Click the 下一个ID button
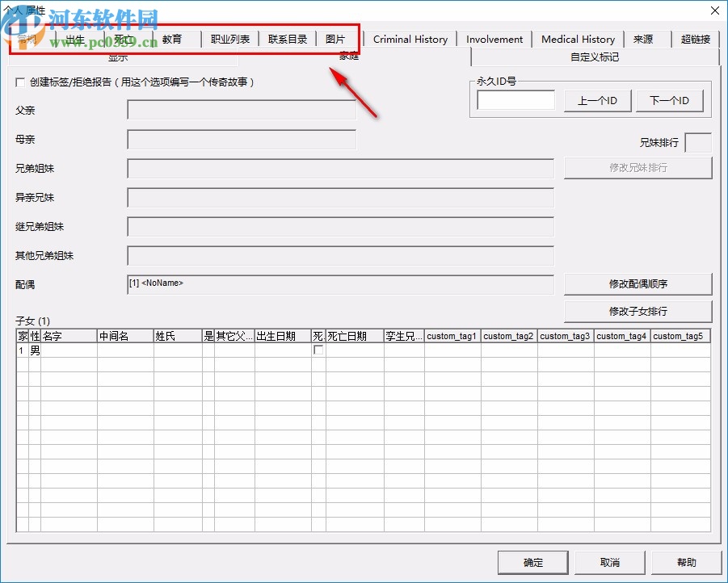 (670, 100)
